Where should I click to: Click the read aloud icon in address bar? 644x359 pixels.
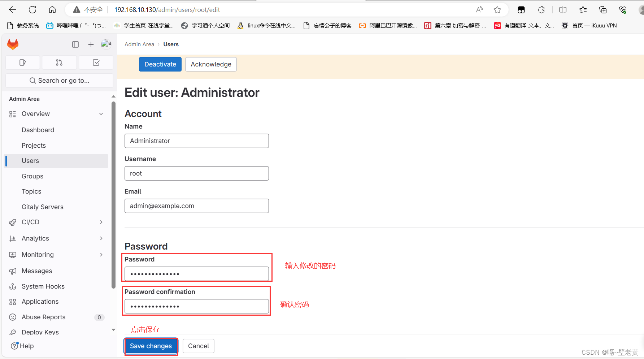pos(479,10)
